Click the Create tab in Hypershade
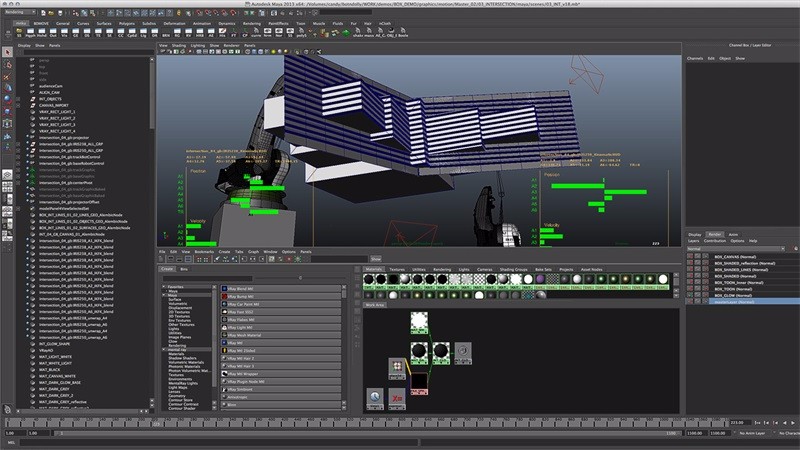 [x=167, y=270]
